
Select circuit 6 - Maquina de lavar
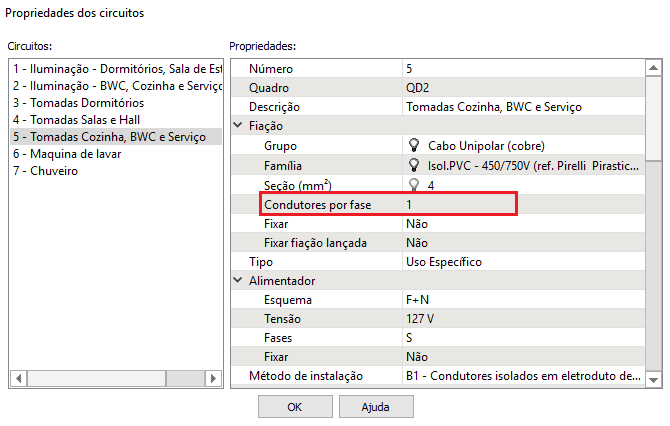66,154
